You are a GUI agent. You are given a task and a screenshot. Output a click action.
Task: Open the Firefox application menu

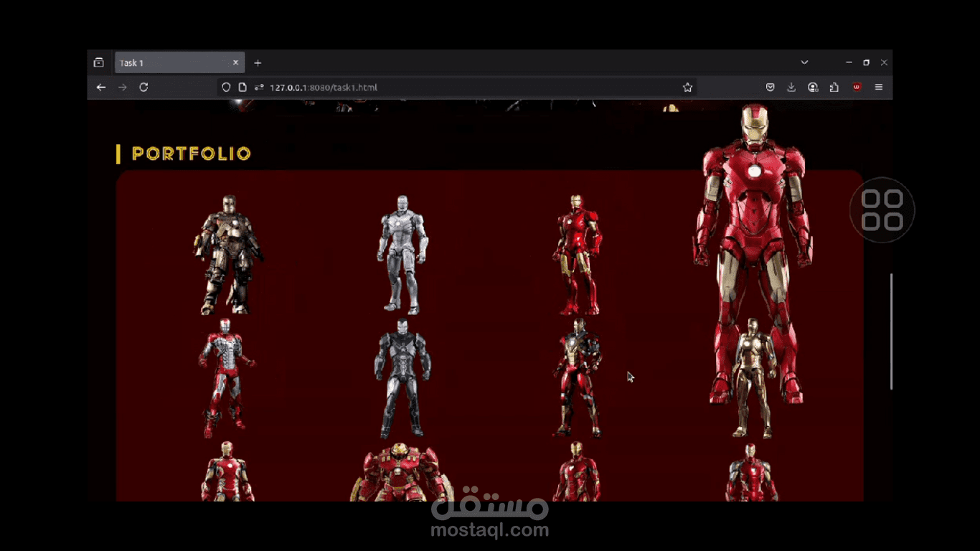coord(878,88)
